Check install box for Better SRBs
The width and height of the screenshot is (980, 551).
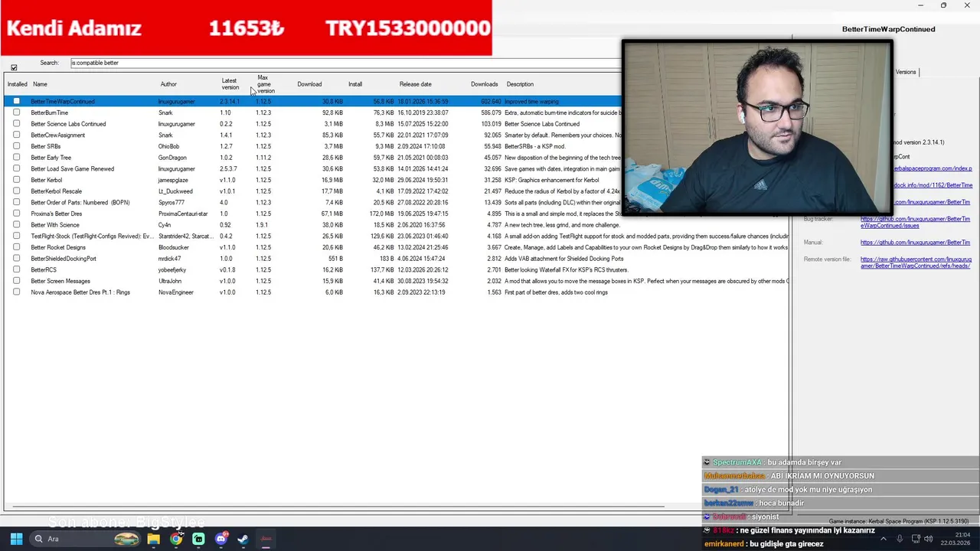[x=16, y=146]
